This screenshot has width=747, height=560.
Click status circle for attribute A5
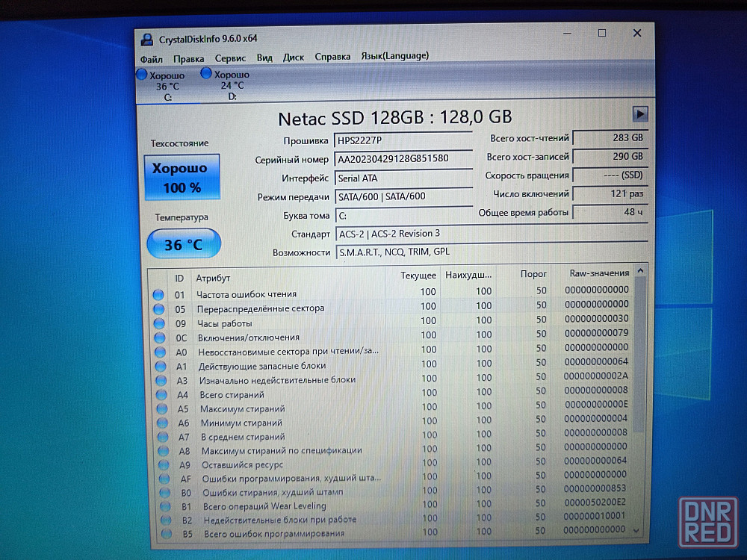click(x=162, y=409)
